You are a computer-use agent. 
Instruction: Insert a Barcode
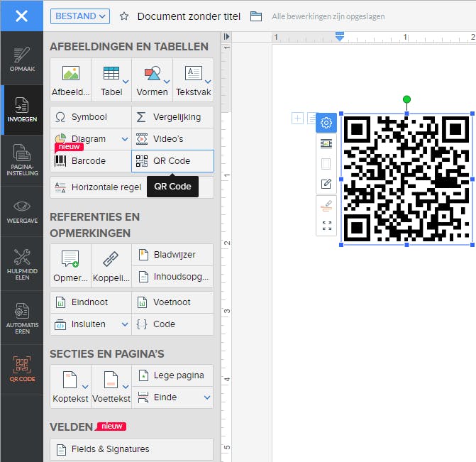91,161
